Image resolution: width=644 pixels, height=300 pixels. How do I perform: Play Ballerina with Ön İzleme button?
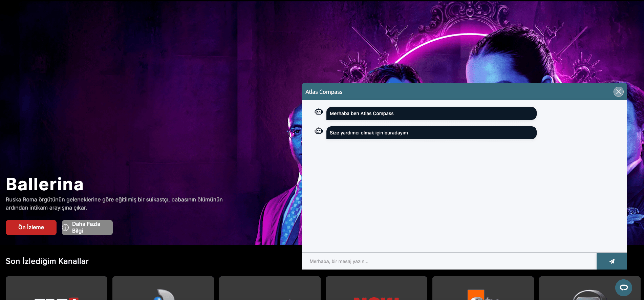31,228
